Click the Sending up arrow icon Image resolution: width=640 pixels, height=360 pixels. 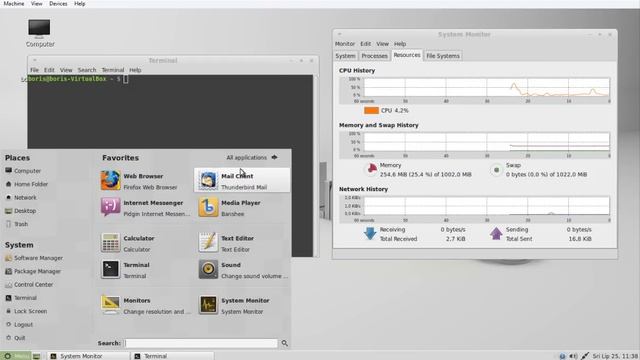click(496, 233)
